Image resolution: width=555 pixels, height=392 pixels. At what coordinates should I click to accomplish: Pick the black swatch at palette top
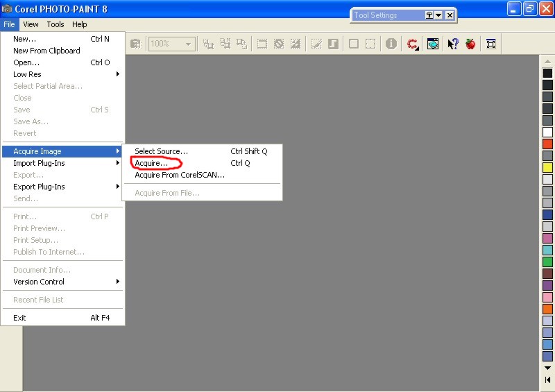[x=547, y=73]
